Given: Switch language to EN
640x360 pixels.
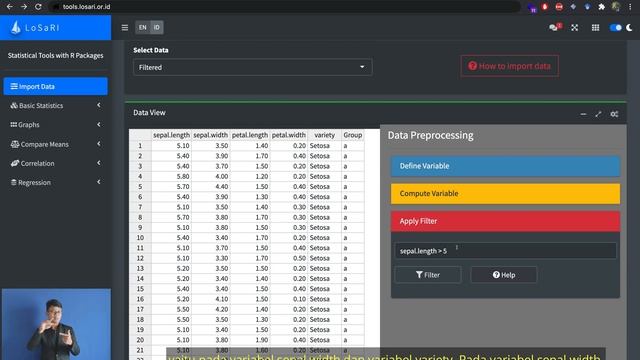Looking at the screenshot, I should (x=142, y=27).
